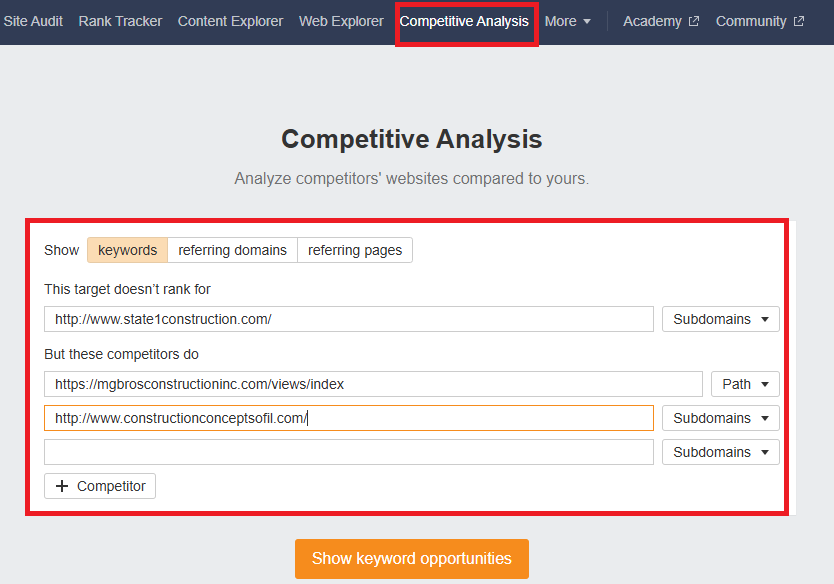Click the empty third competitor field
Screen dimensions: 834x584
pyautogui.click(x=348, y=452)
